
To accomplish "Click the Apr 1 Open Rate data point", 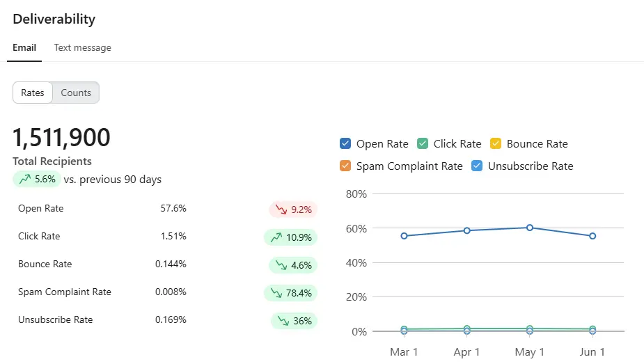I will [x=467, y=230].
